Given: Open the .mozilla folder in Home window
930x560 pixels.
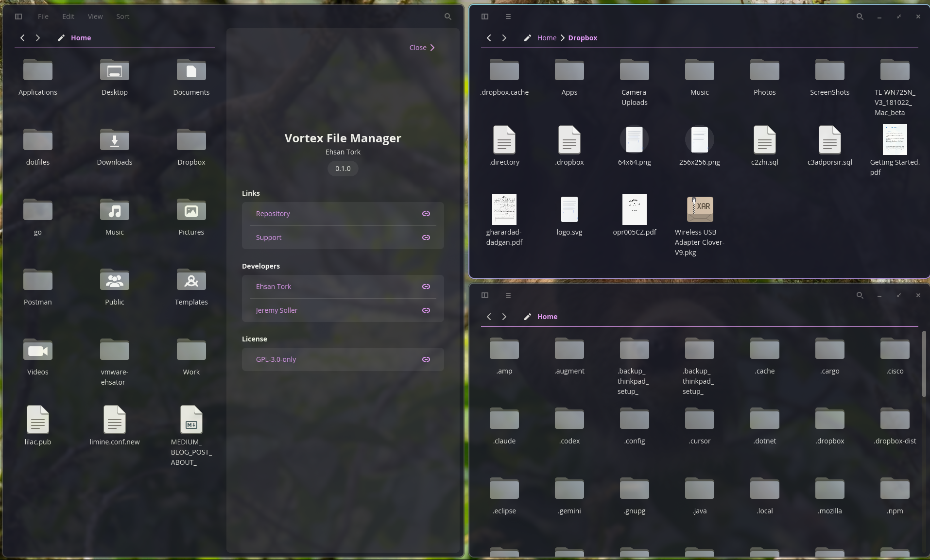Looking at the screenshot, I should (x=829, y=489).
